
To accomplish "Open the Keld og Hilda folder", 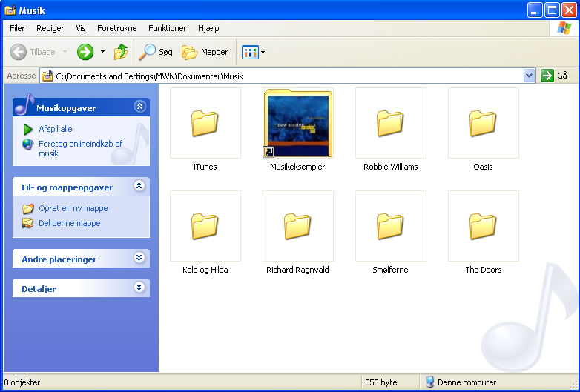I will pyautogui.click(x=205, y=227).
